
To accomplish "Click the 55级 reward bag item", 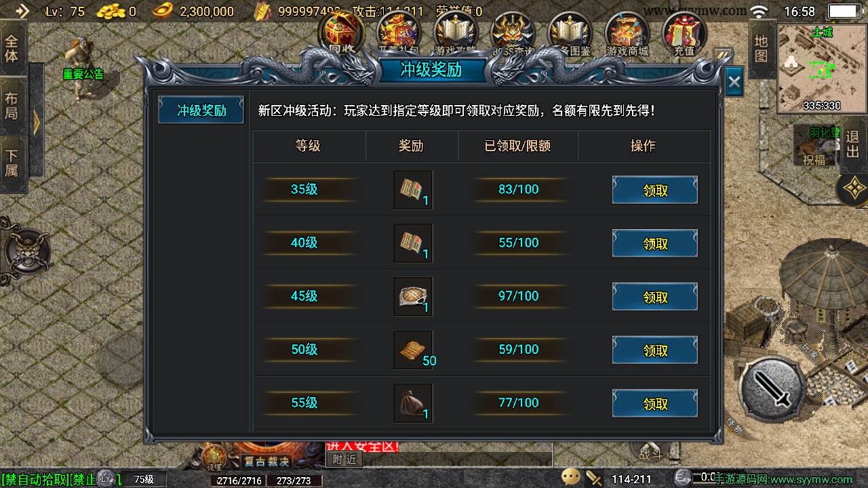I will [x=413, y=403].
